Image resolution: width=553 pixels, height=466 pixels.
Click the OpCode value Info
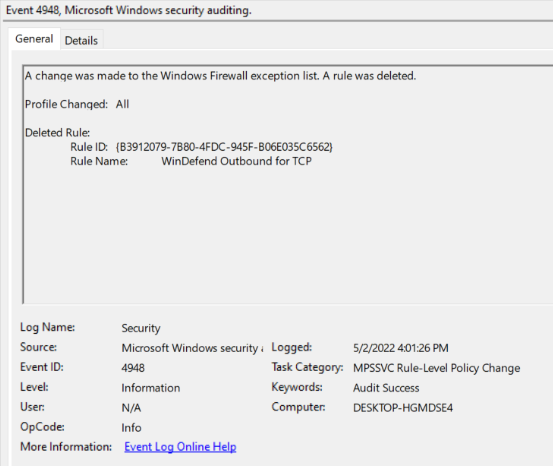click(131, 428)
